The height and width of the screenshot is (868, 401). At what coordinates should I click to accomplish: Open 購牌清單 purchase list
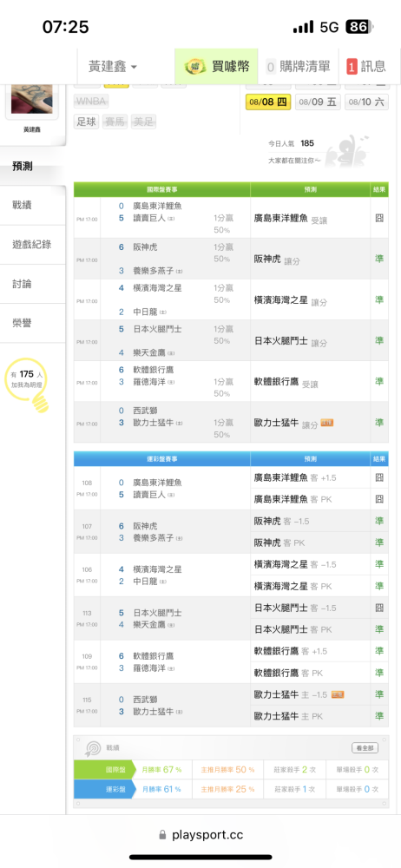click(299, 67)
